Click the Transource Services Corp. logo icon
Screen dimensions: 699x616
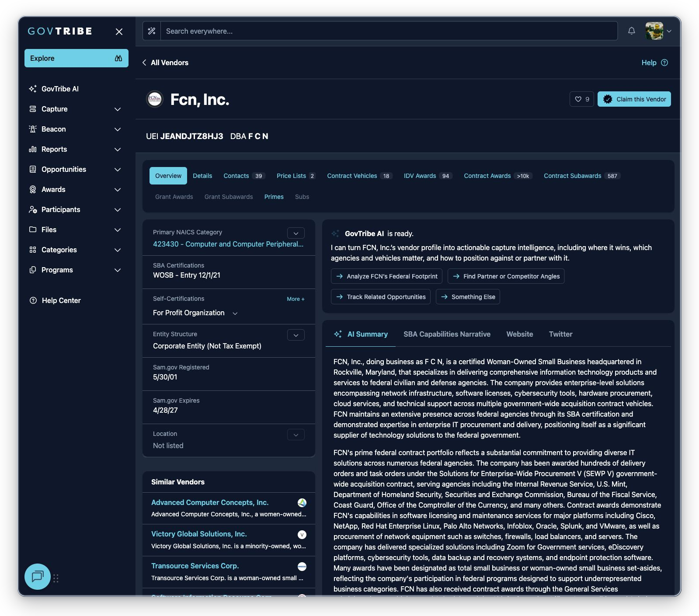(x=302, y=567)
